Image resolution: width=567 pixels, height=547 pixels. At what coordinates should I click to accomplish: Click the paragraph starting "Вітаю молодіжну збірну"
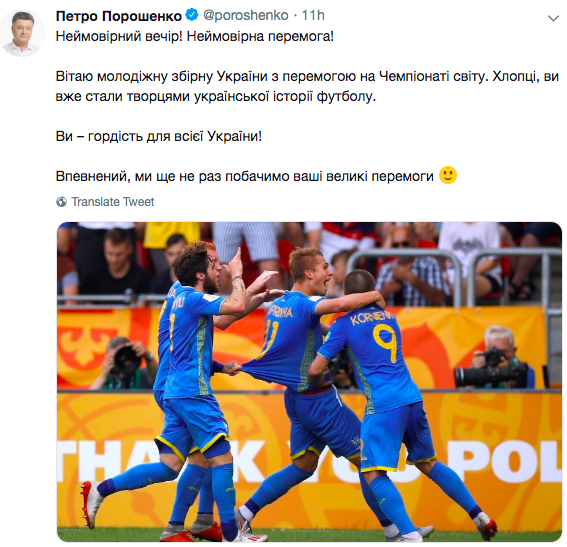point(307,86)
